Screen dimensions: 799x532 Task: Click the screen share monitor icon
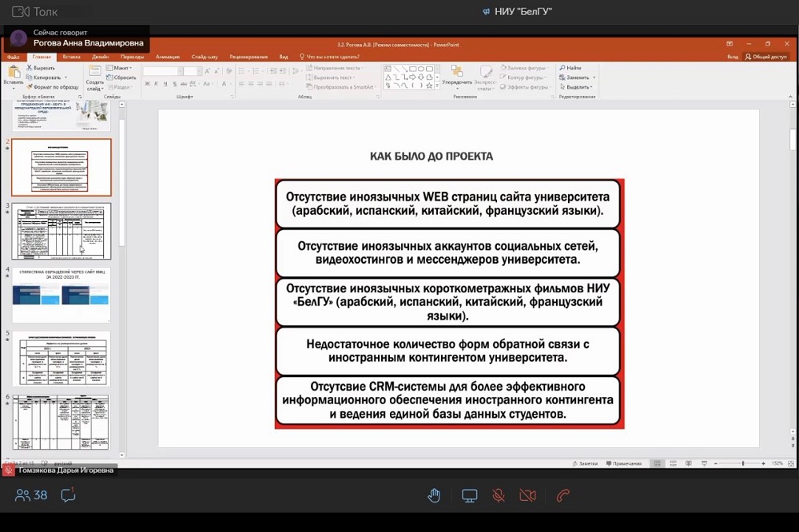click(x=470, y=495)
